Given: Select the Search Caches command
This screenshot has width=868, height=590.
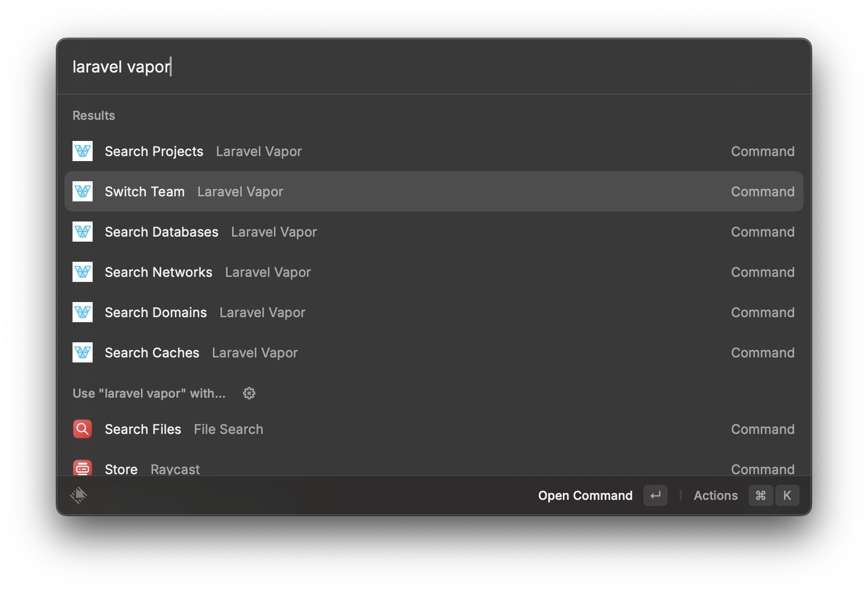Looking at the screenshot, I should (x=434, y=352).
